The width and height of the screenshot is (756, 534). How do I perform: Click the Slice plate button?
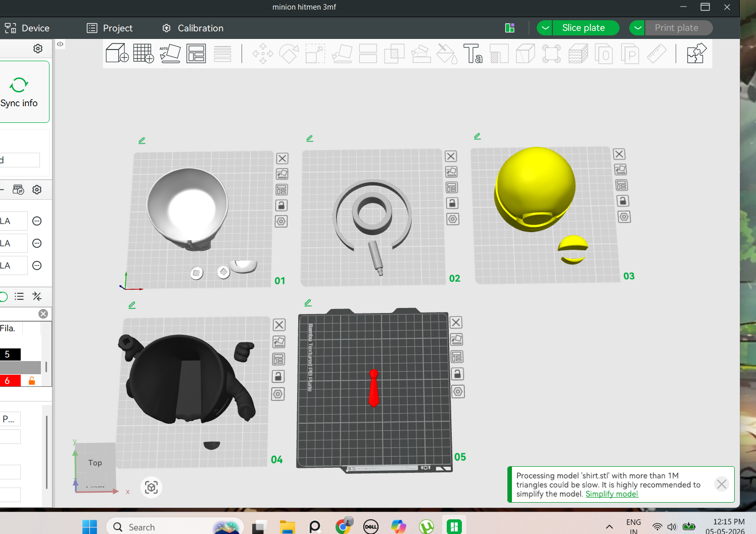tap(585, 28)
